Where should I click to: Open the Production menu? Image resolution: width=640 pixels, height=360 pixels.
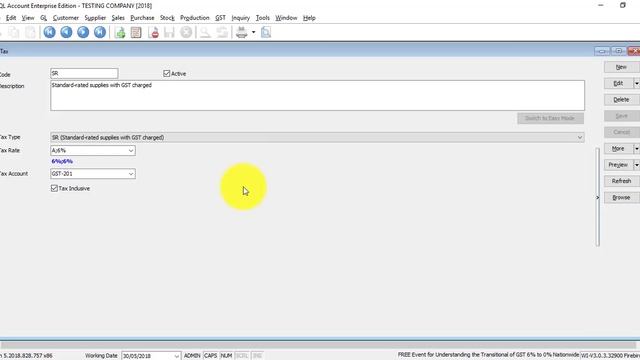tap(195, 18)
